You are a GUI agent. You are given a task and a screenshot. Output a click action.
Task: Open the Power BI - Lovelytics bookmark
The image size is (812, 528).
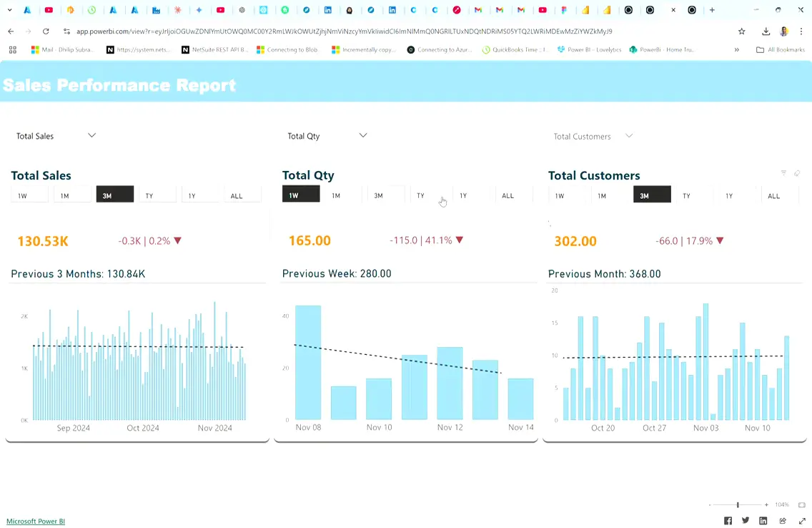(x=589, y=50)
